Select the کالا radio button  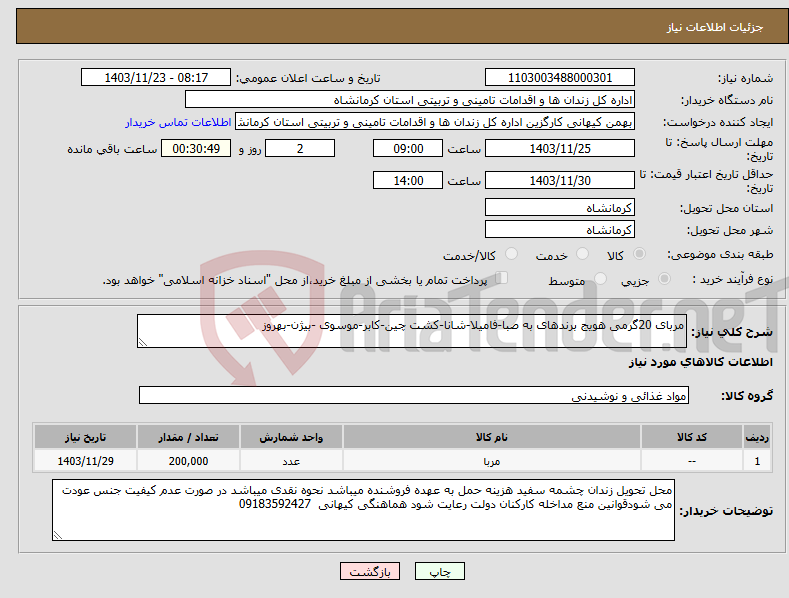[640, 254]
